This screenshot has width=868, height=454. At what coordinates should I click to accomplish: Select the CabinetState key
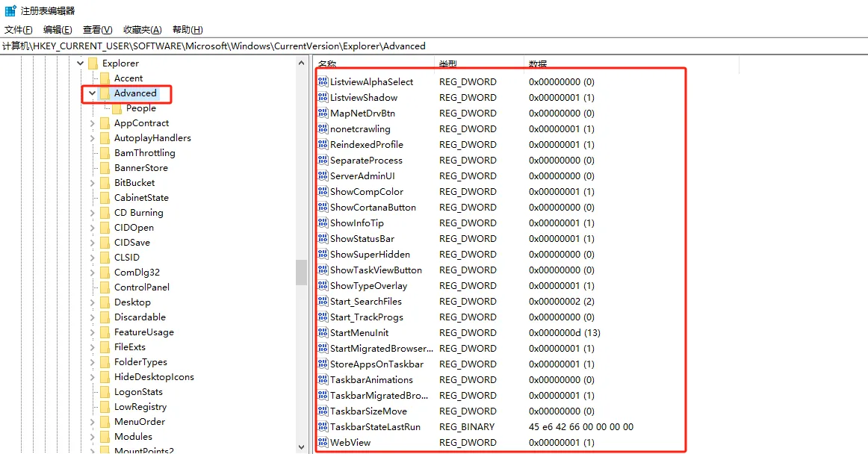141,198
